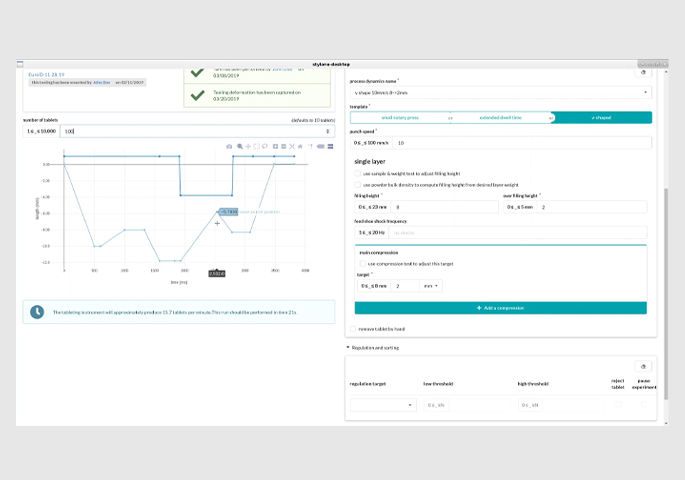Image resolution: width=685 pixels, height=480 pixels.
Task: Click the over filling height input field
Action: [x=592, y=207]
